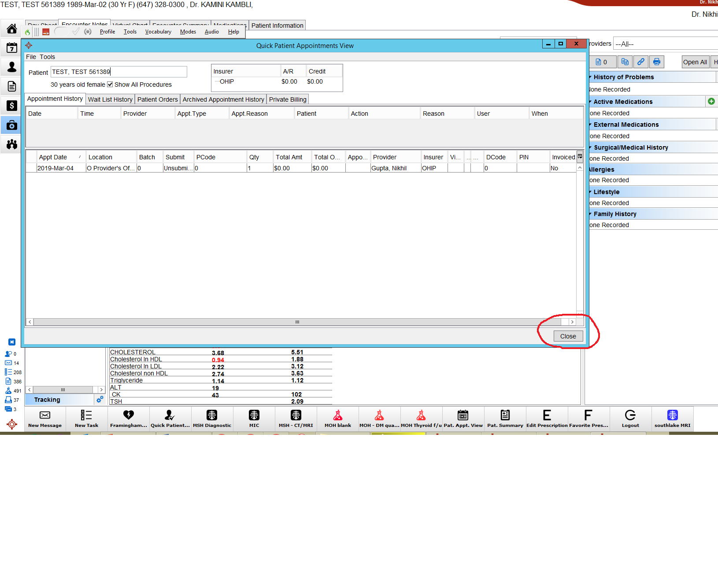Open the Providers dropdown list
Viewport: 718px width, 588px height.
[665, 44]
